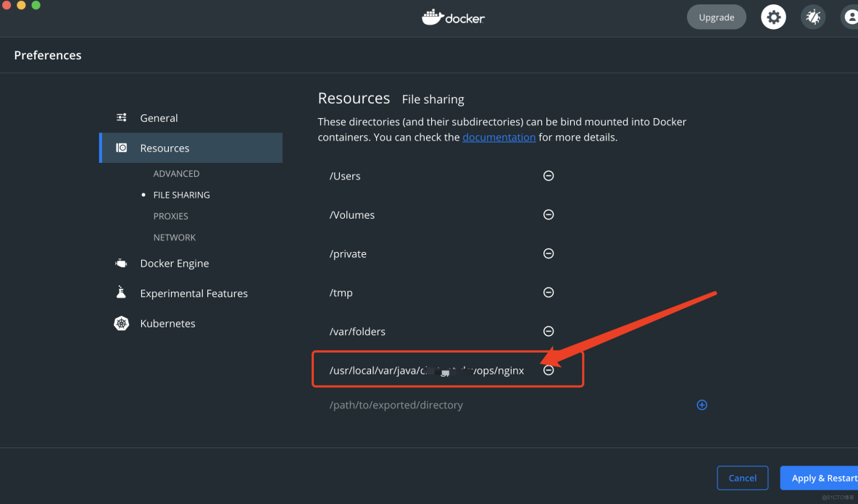Select the /usr/local/var/java nginx path text
The width and height of the screenshot is (858, 504).
(427, 371)
